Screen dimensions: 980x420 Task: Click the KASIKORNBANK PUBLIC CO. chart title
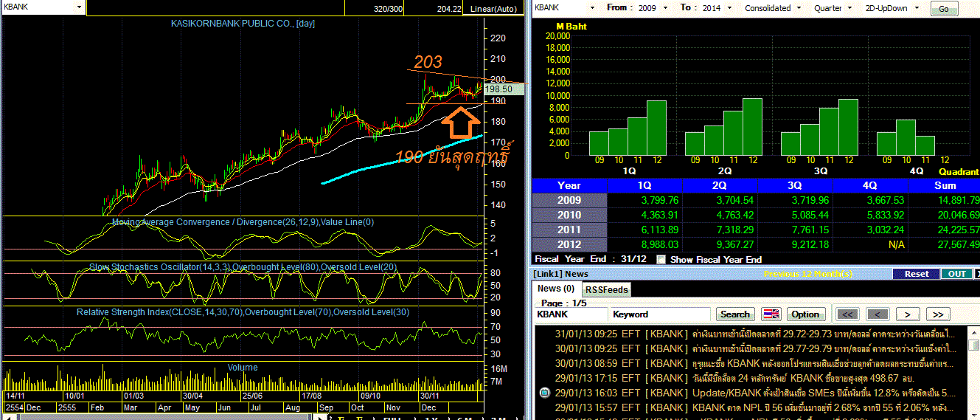point(243,24)
